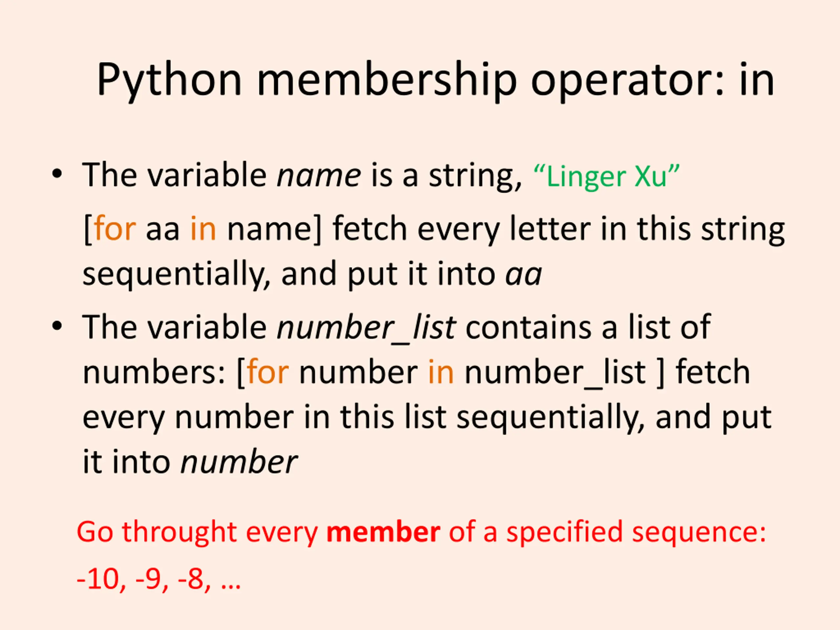
Task: Click the red "-10, -9, -8, …" line
Action: (159, 579)
